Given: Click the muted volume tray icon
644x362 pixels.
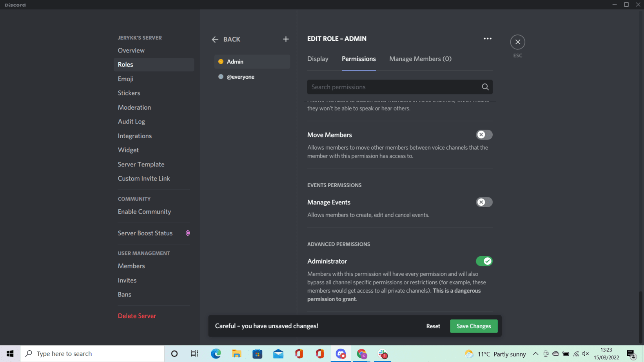Looking at the screenshot, I should tap(586, 354).
